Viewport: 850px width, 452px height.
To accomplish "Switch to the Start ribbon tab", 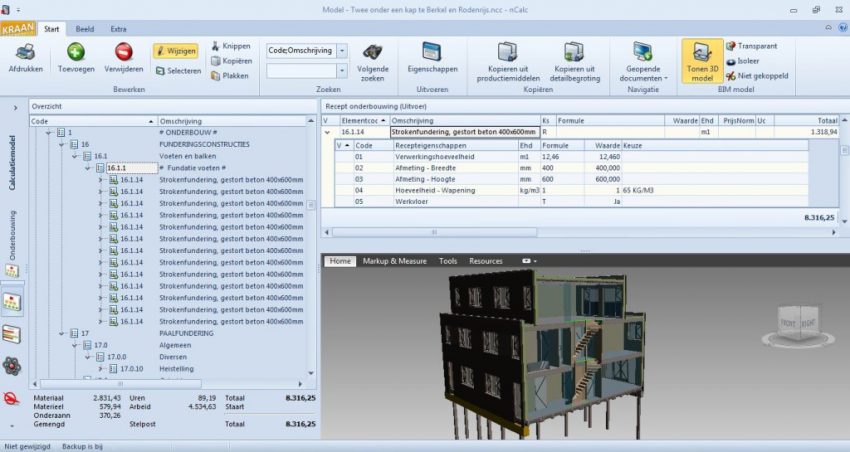I will [x=51, y=29].
